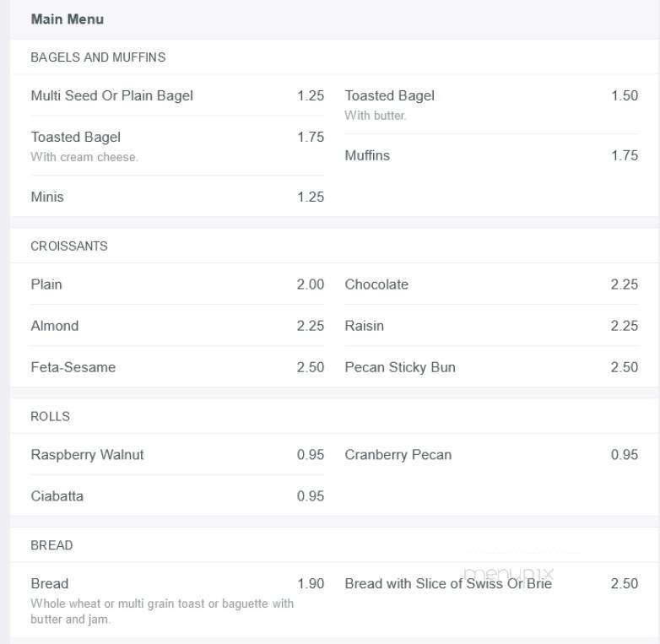
Task: Select the Minis menu item
Action: 47,198
